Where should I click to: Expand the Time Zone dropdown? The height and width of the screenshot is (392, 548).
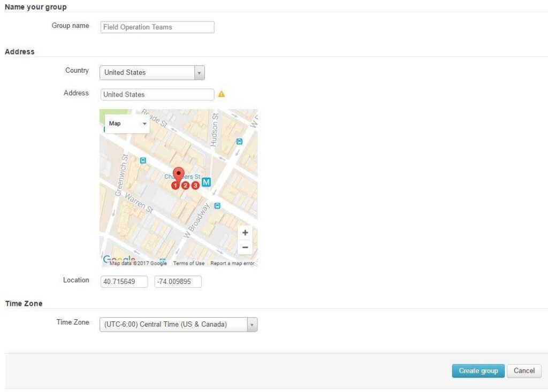coord(178,325)
